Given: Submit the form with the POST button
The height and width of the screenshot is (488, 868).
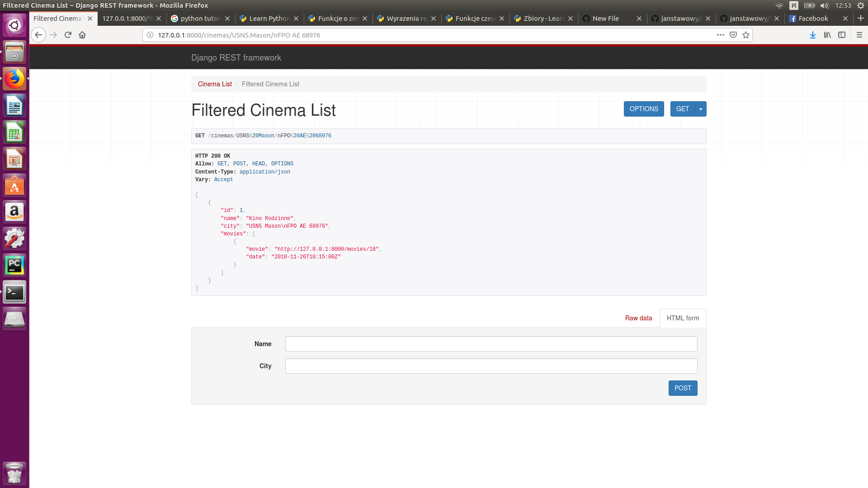Looking at the screenshot, I should click(683, 388).
